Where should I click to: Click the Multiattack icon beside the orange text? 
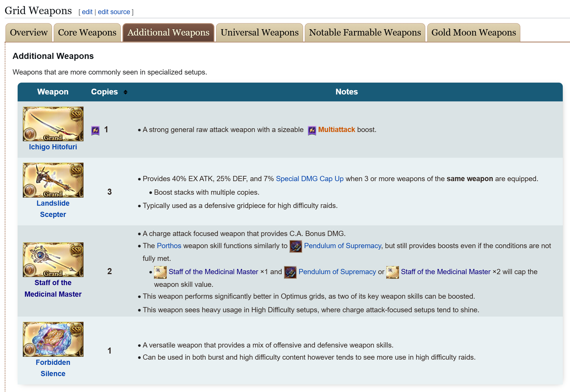pos(312,130)
